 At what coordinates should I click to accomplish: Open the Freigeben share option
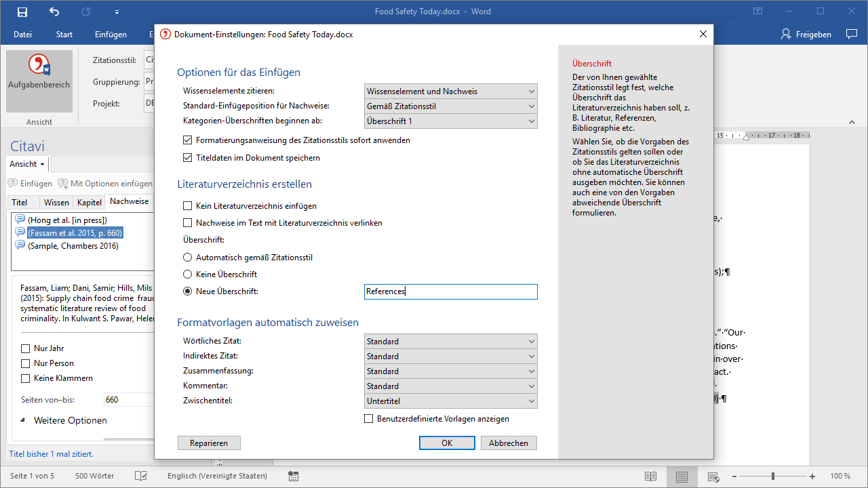[x=806, y=35]
